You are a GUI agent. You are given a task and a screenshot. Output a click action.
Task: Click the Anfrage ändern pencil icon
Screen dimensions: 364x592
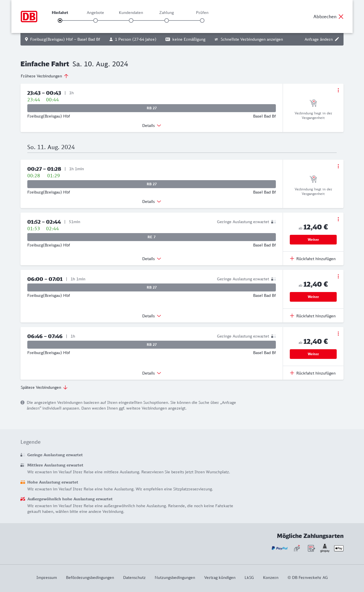click(337, 39)
